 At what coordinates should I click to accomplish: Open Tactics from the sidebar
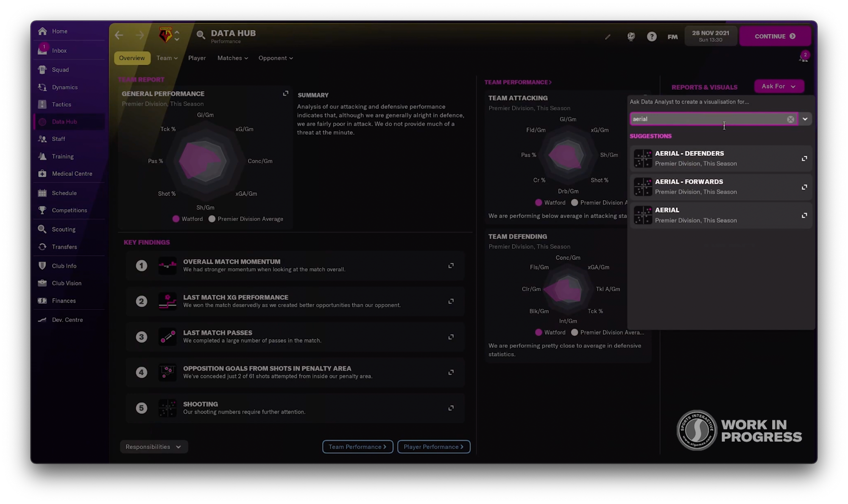pyautogui.click(x=61, y=104)
